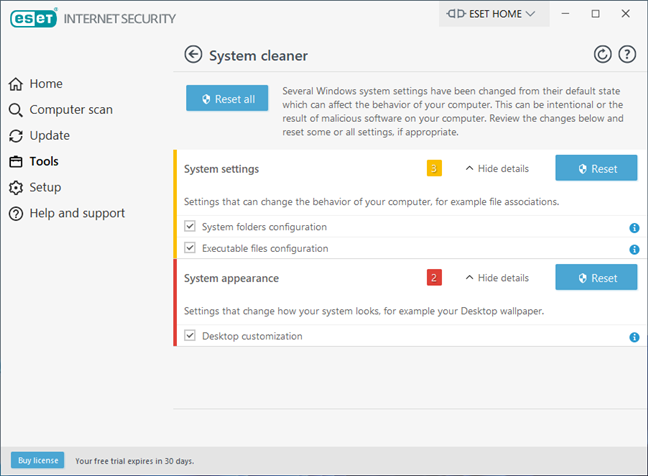Reset the System appearance section
This screenshot has width=648, height=476.
pos(596,277)
